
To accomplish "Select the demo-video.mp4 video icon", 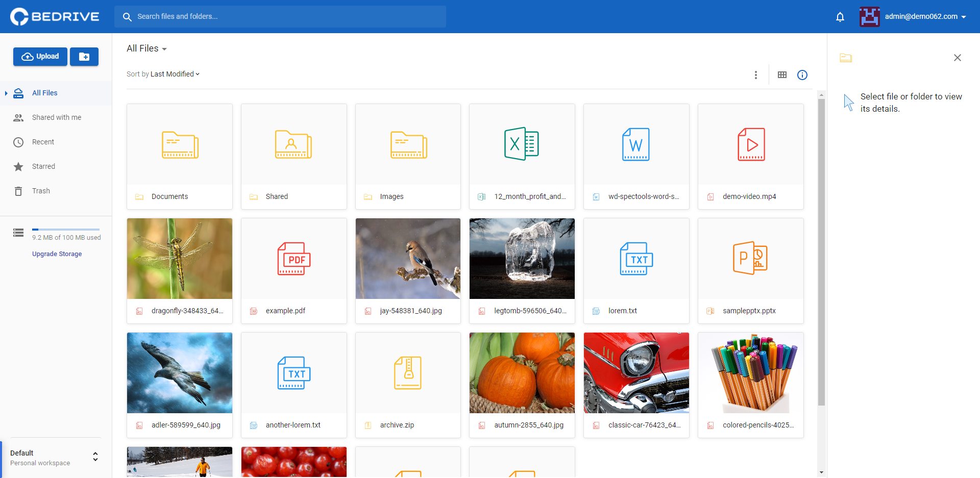I will [751, 144].
